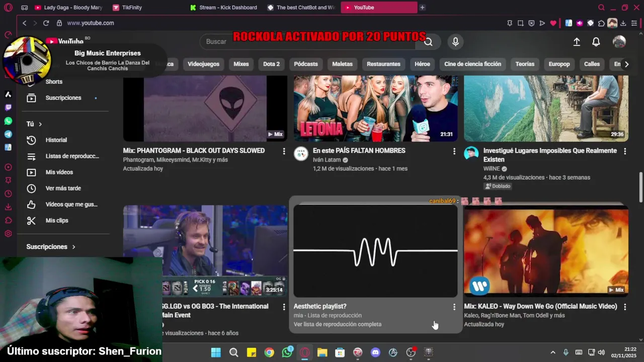Open the Opera menu logo

click(8, 8)
